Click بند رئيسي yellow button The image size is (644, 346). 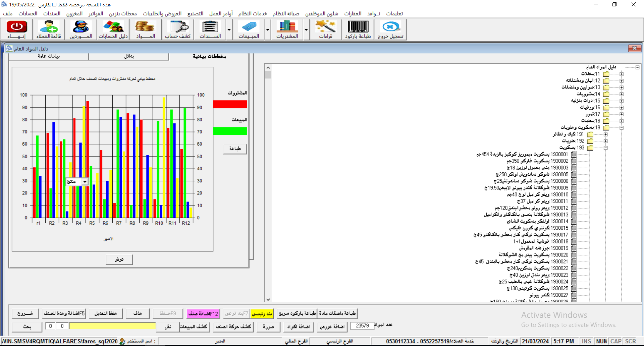262,313
